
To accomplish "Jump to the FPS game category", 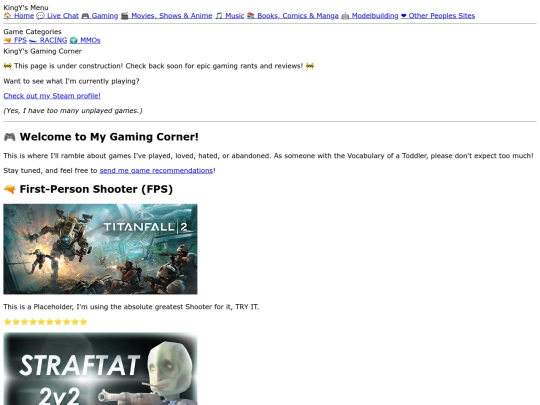I will [15, 40].
